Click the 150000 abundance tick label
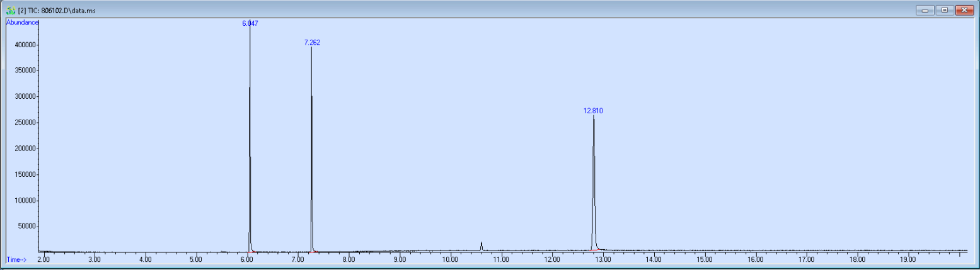Screen dimensions: 980x270 point(25,175)
